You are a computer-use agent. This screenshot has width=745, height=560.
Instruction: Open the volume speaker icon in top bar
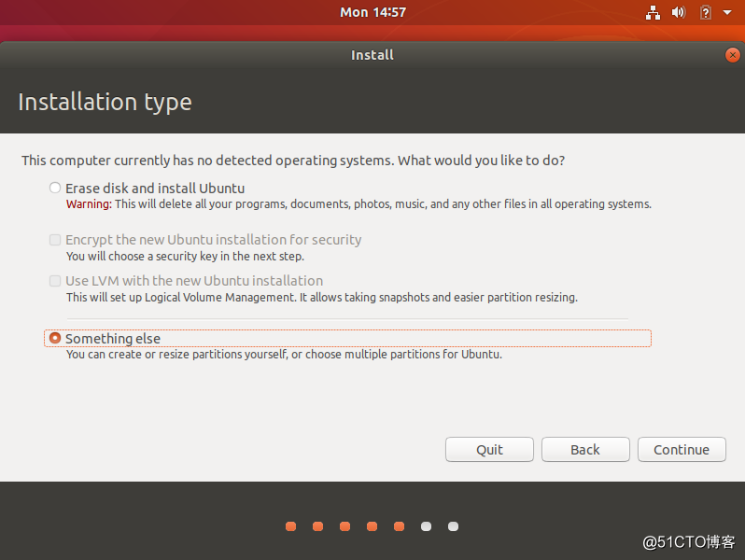click(679, 12)
